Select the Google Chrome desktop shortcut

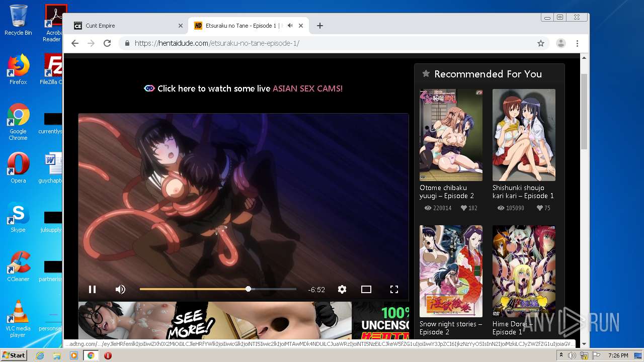point(18,122)
